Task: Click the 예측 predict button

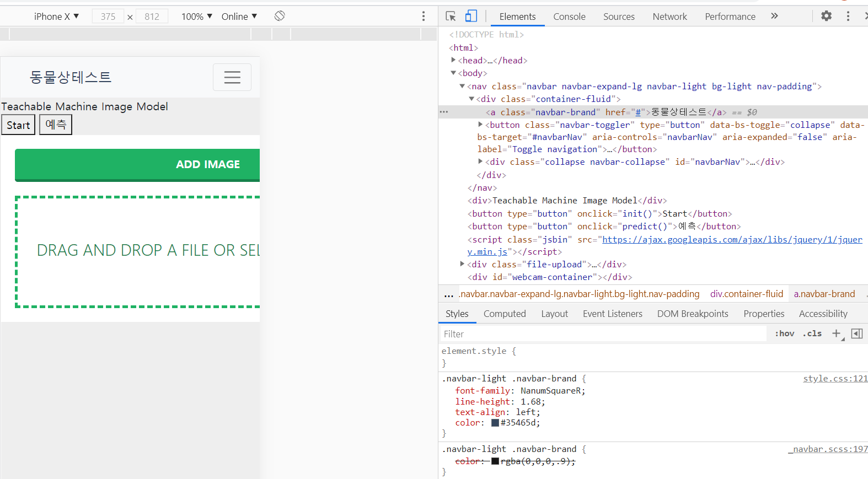Action: (x=56, y=125)
